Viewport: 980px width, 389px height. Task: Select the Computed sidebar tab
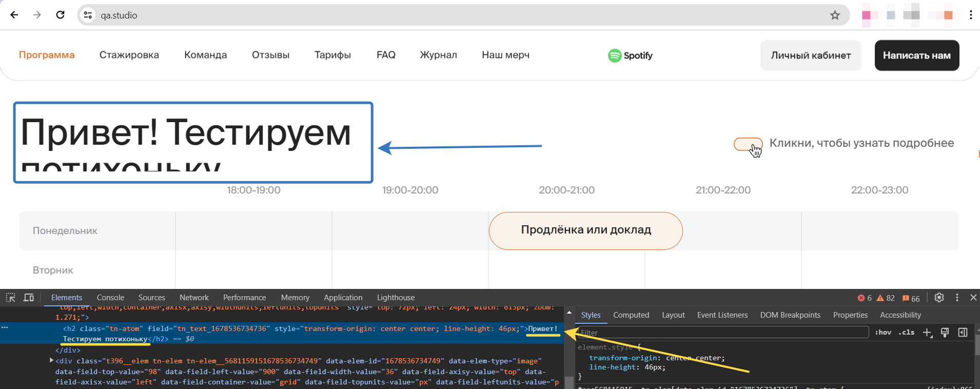coord(631,315)
